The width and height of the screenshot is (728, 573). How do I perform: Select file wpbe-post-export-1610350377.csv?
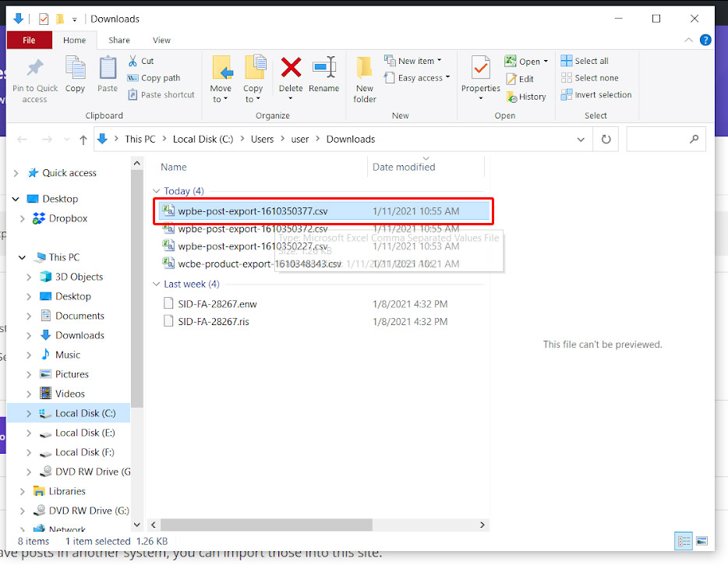[323, 211]
